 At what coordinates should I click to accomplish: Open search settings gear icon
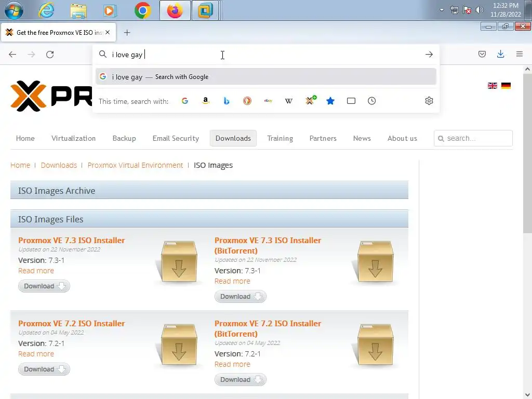[x=429, y=101]
